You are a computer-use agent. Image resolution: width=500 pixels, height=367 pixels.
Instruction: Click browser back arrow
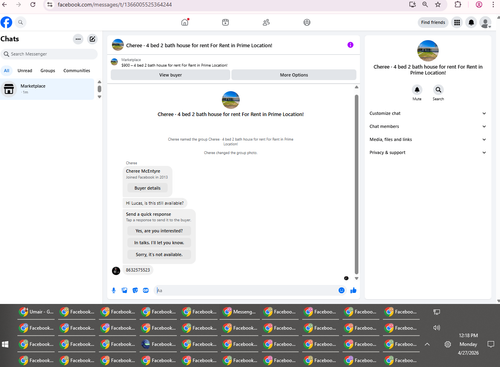tap(5, 5)
